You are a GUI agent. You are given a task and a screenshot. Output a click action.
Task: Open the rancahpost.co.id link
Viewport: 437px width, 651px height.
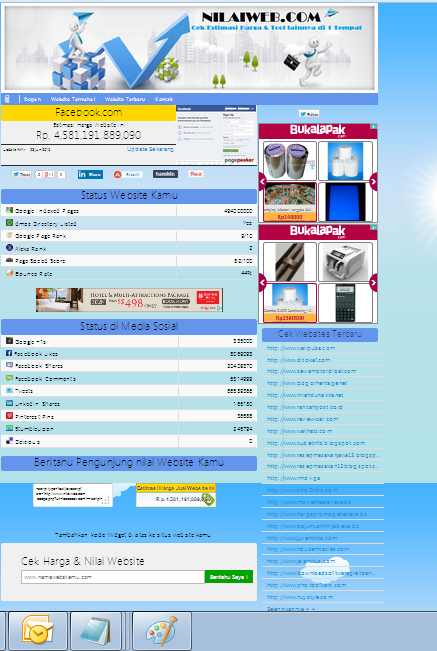coord(305,407)
